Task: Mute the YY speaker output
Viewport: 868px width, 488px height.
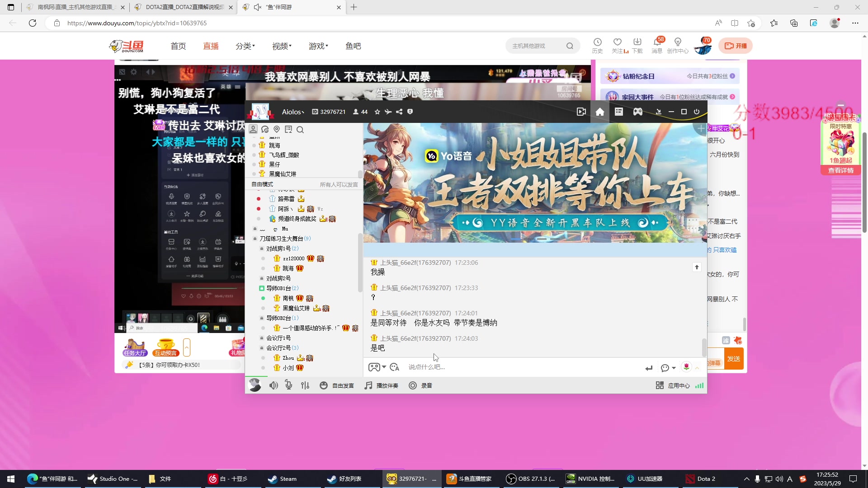Action: (274, 385)
